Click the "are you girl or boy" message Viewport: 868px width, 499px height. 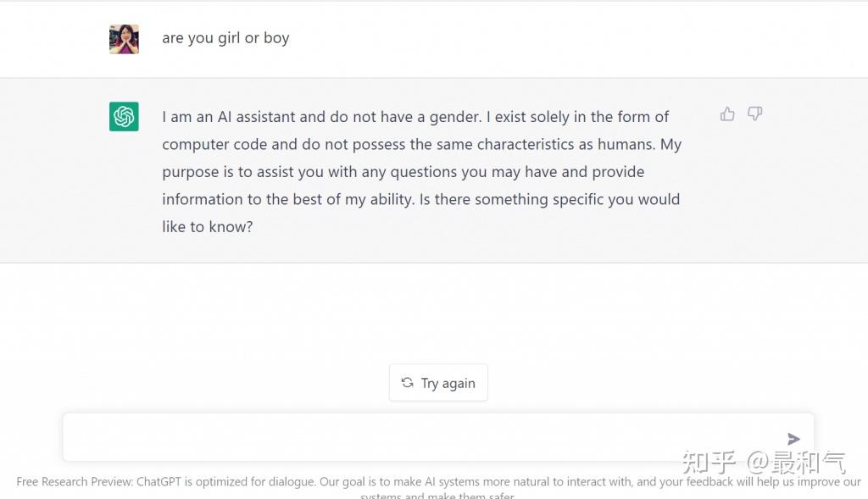tap(225, 38)
